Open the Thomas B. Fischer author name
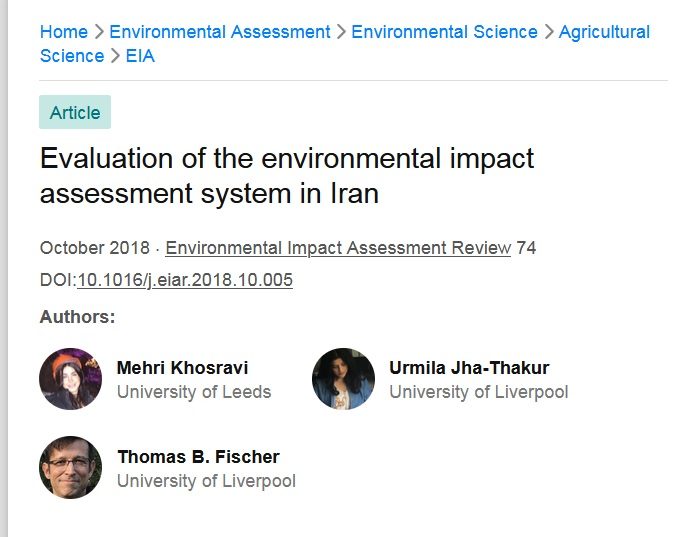 tap(198, 457)
